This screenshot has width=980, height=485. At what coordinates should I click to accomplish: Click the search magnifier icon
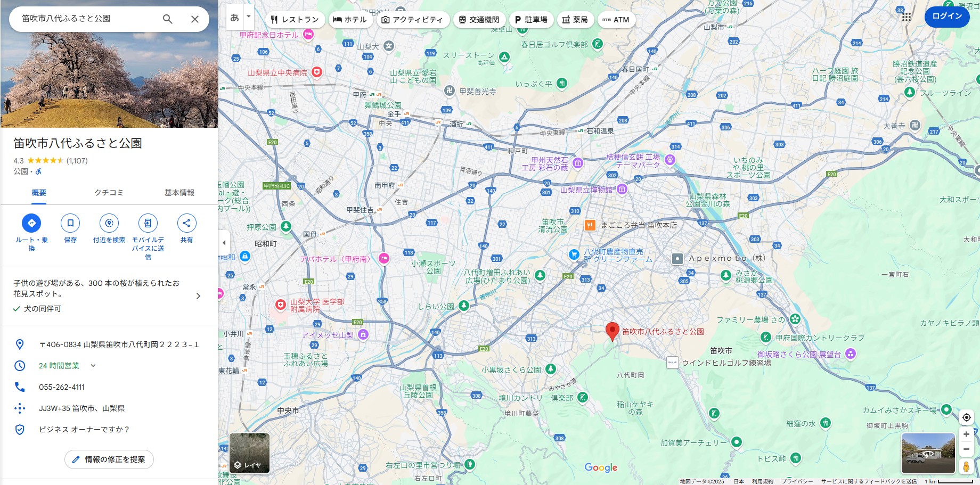(167, 19)
